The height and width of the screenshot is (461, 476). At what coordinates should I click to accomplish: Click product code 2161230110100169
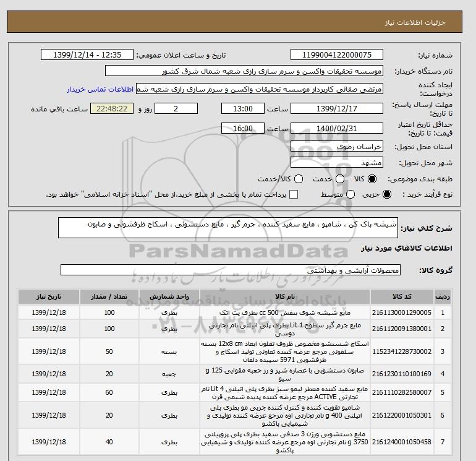point(402,374)
